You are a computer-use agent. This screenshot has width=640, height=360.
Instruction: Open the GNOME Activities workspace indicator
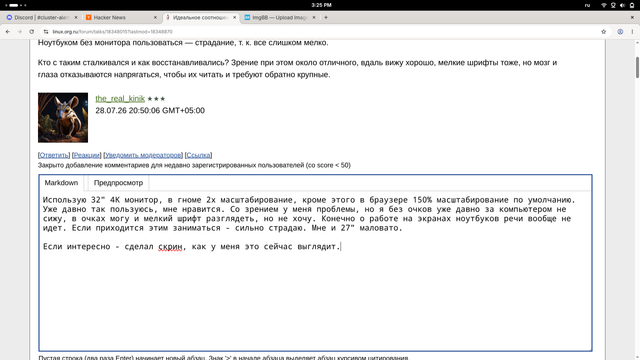[x=16, y=5]
